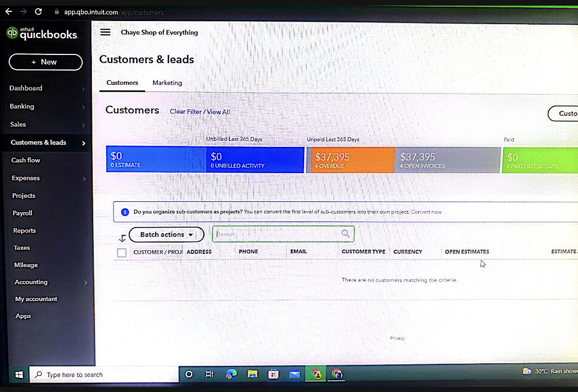Expand the Sales menu chevron
The height and width of the screenshot is (392, 578).
click(x=83, y=125)
